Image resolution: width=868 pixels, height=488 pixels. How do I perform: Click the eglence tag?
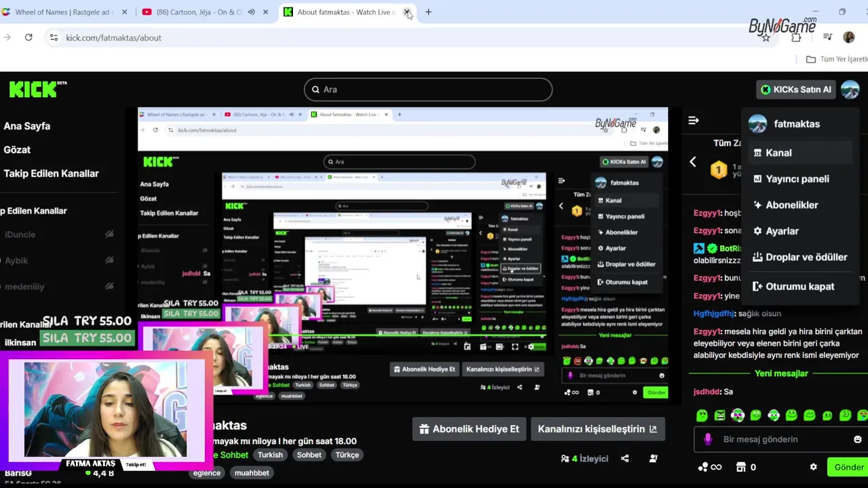pos(207,473)
